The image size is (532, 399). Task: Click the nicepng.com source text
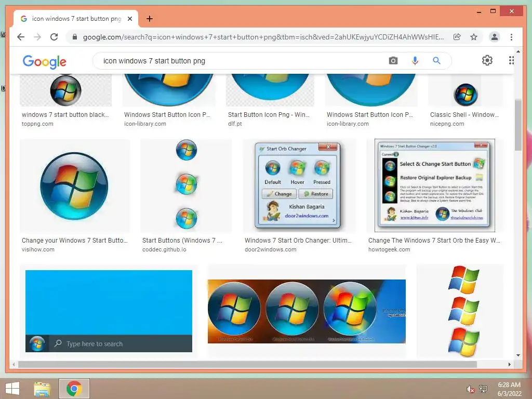tap(447, 124)
